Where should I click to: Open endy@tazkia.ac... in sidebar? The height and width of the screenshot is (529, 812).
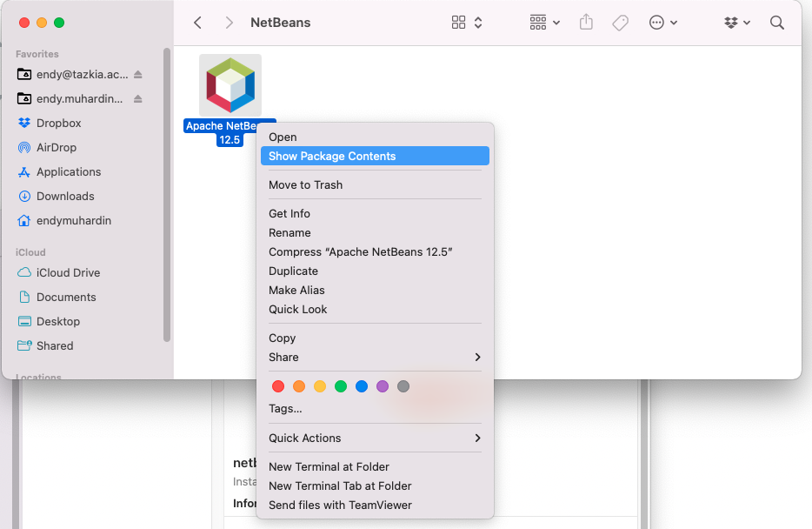(73, 75)
